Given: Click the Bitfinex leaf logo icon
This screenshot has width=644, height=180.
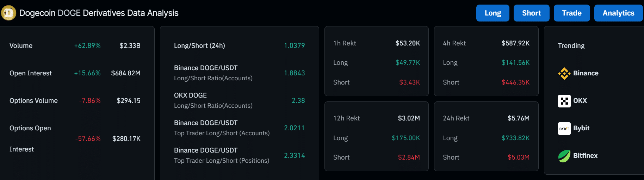Looking at the screenshot, I should 564,156.
